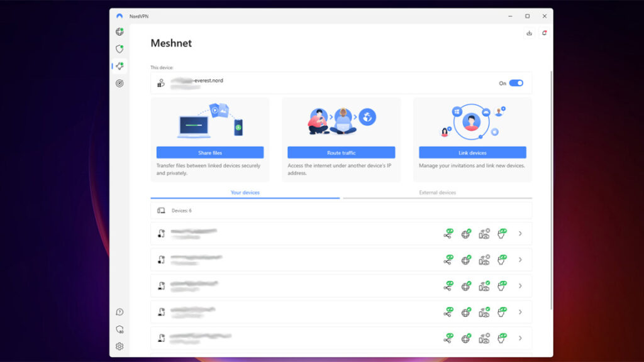The width and height of the screenshot is (644, 362).
Task: Click the This device: label
Action: [x=162, y=67]
